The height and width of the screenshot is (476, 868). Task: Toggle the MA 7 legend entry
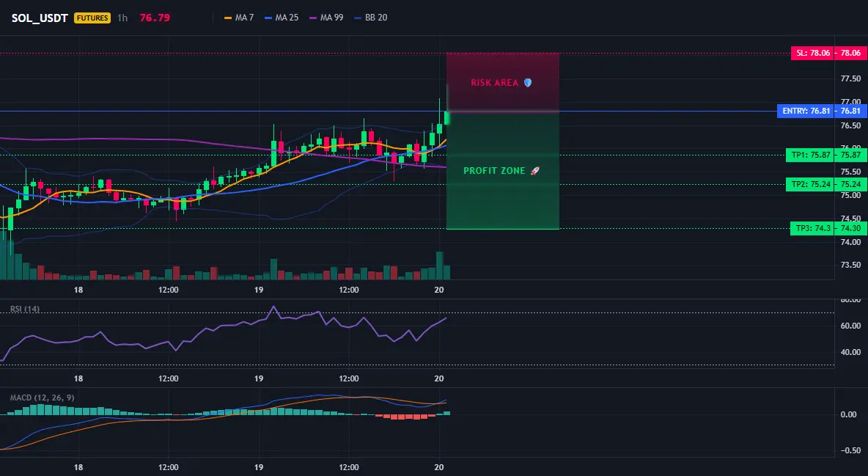[238, 18]
